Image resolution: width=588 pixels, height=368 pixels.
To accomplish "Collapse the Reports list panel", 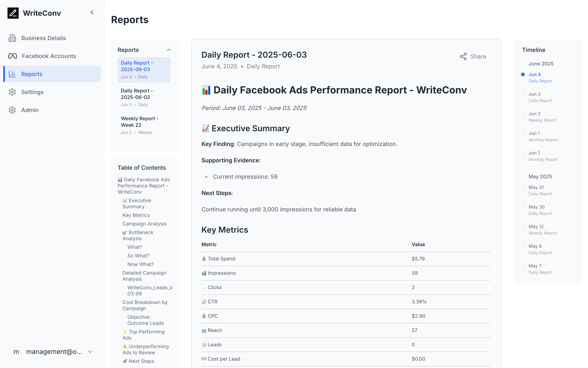I will 169,50.
